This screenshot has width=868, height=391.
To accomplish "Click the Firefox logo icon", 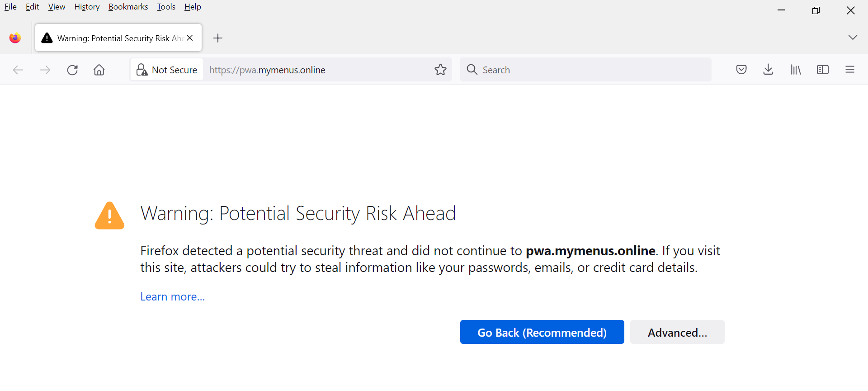I will pos(15,38).
